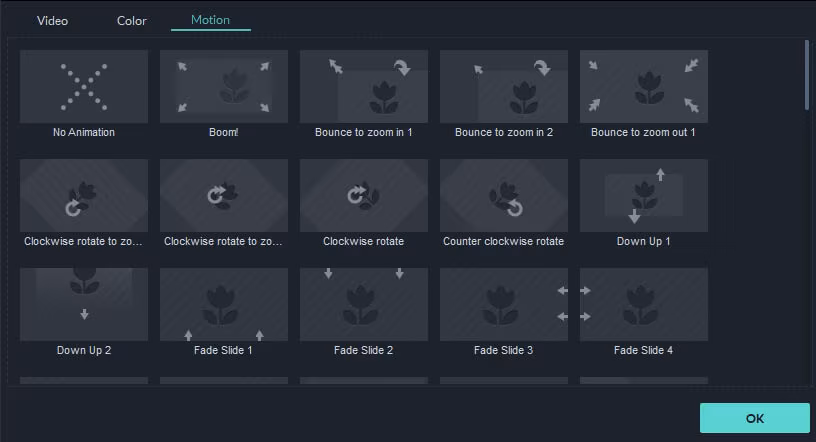Click the 'Clockwise rotate' label text

pos(363,241)
